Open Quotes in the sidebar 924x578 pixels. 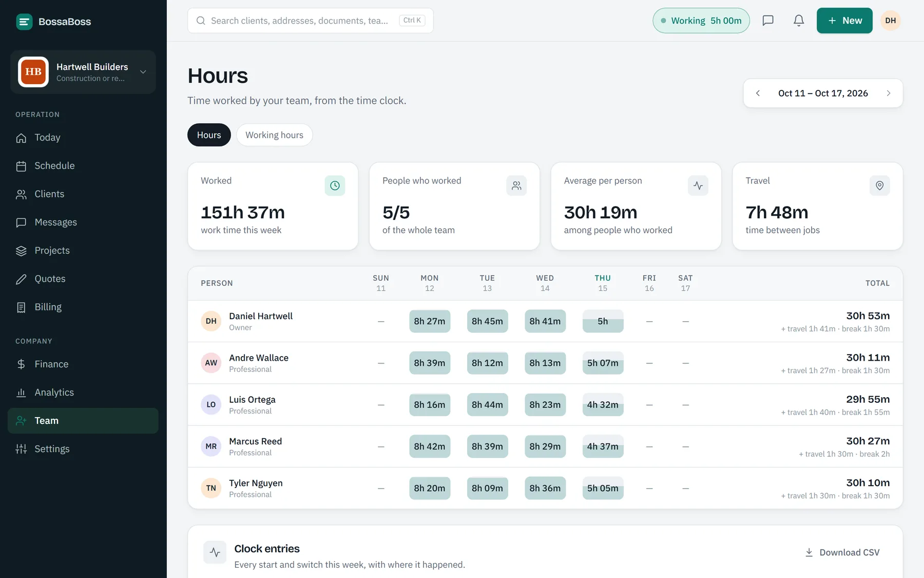click(x=83, y=279)
